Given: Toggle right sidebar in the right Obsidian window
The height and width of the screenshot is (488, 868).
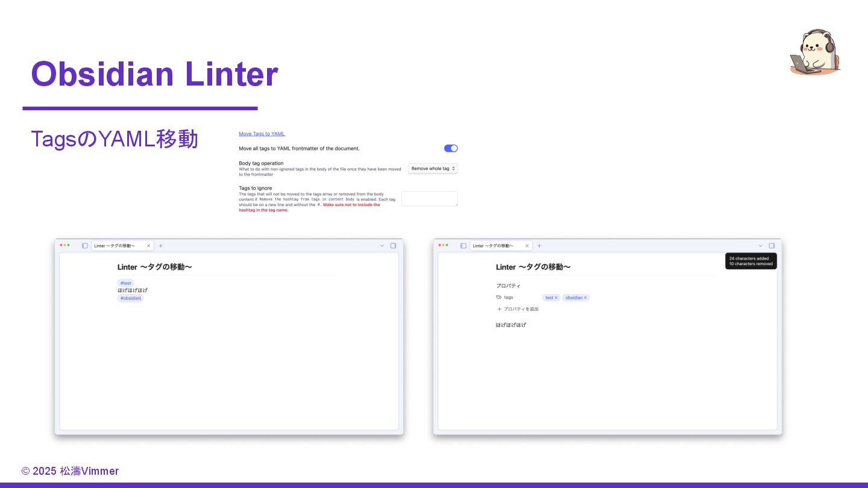Looking at the screenshot, I should tap(772, 246).
